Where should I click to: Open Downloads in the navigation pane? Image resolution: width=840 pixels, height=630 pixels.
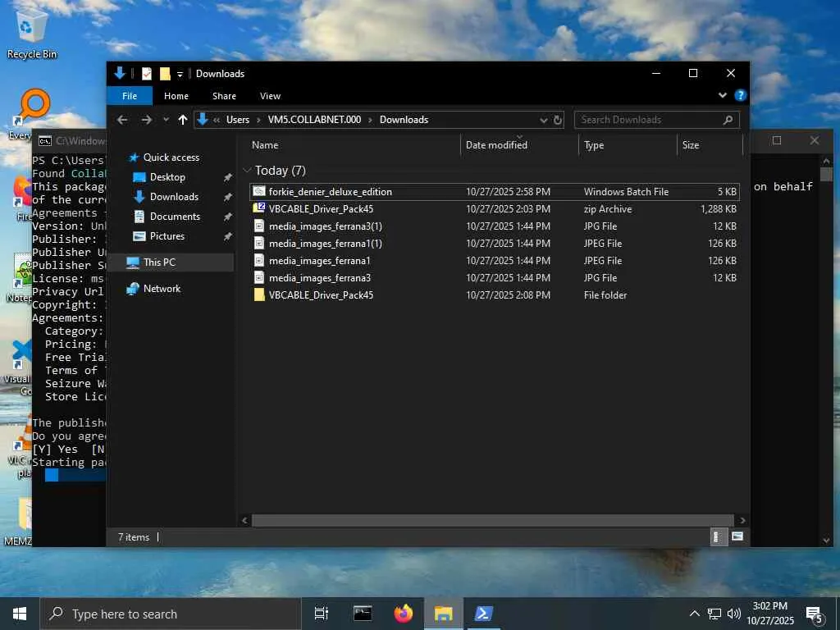[174, 197]
